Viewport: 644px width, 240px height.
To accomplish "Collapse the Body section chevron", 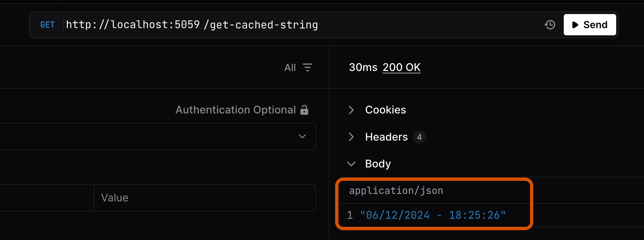I will pos(351,164).
